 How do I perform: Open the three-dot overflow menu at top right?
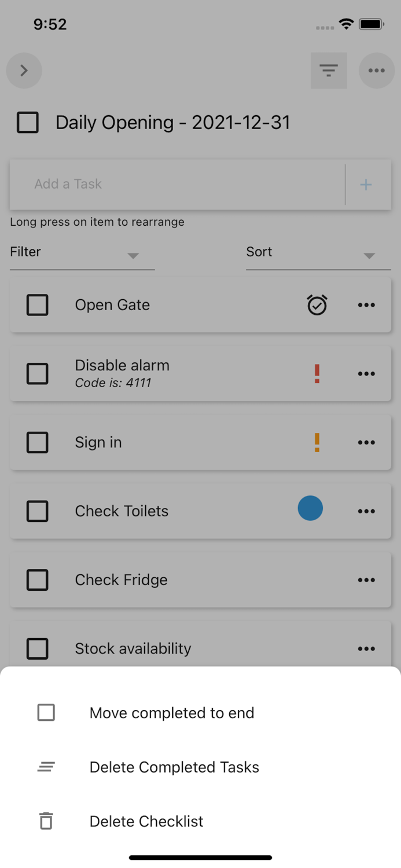point(377,70)
